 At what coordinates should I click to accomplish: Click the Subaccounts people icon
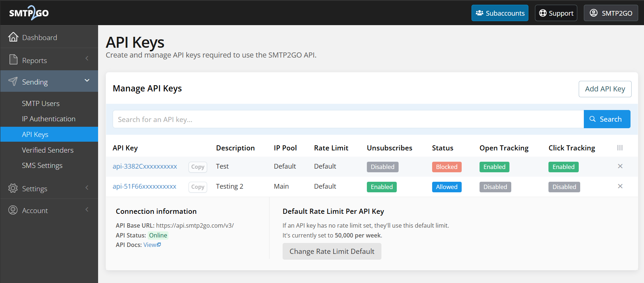pos(480,13)
